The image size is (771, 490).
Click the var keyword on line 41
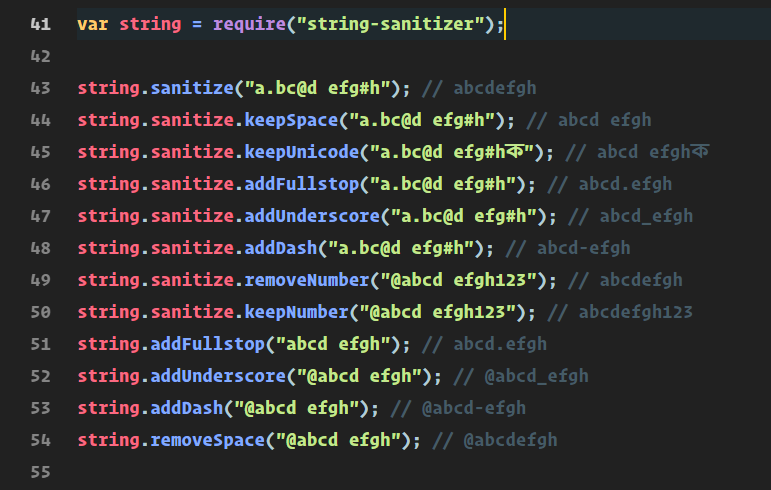tap(92, 24)
